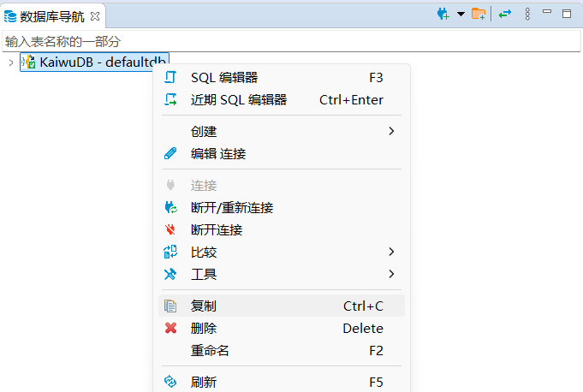
Task: Open the 工具 submenu
Action: [x=204, y=275]
